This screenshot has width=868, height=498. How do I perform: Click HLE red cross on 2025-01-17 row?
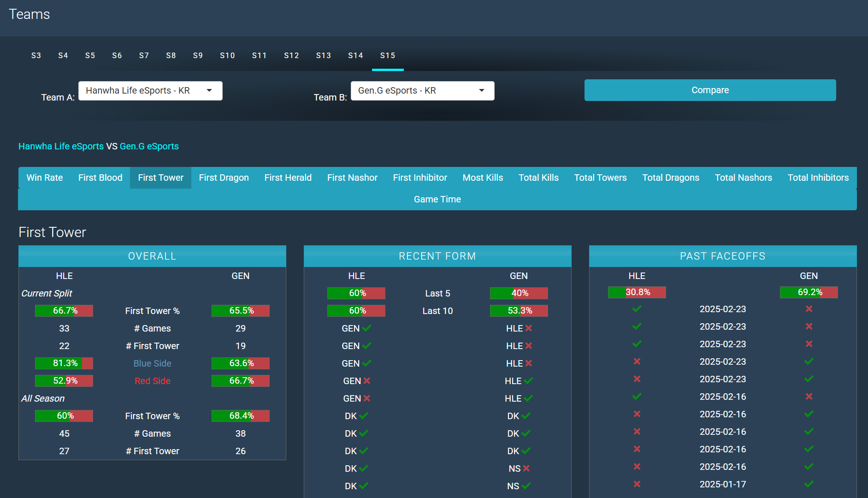click(637, 484)
